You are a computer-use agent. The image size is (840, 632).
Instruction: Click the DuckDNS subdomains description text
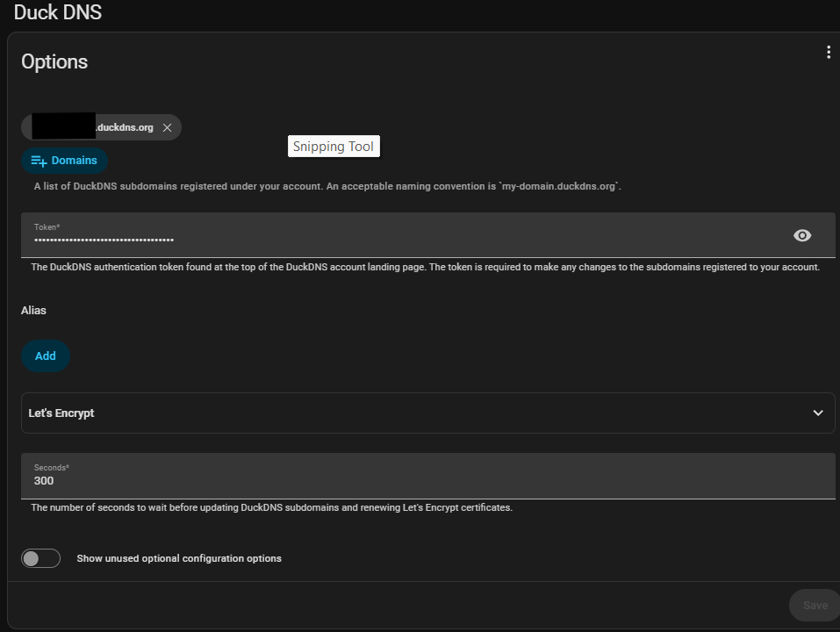pyautogui.click(x=327, y=186)
